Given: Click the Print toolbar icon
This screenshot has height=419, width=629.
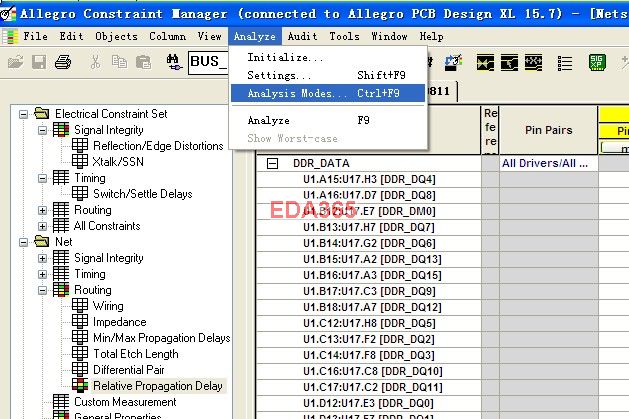Looking at the screenshot, I should 63,62.
